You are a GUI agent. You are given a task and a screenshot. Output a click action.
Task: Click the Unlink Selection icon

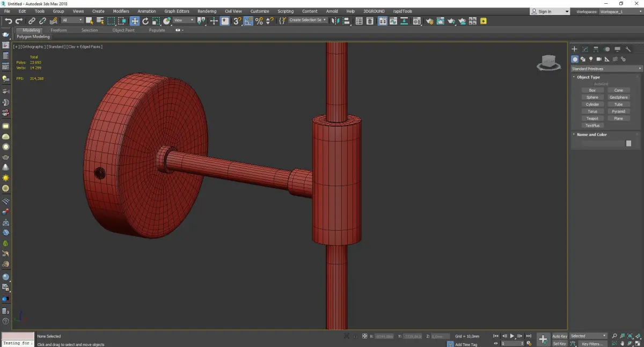[42, 21]
